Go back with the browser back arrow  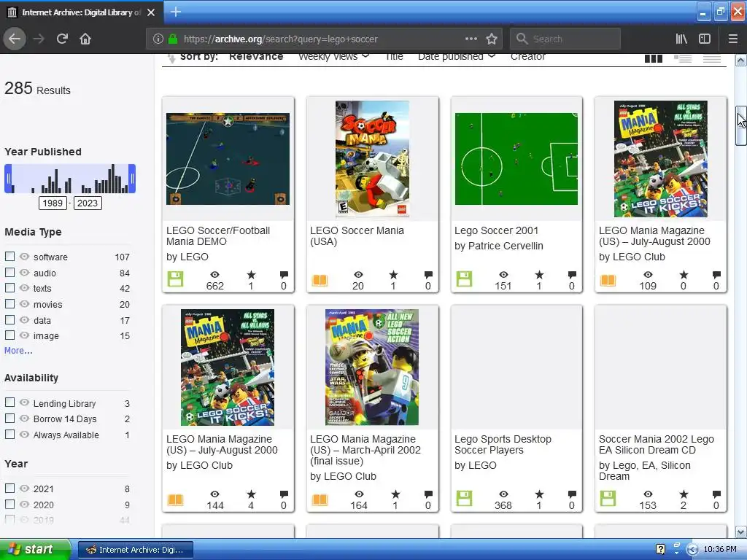pos(15,39)
